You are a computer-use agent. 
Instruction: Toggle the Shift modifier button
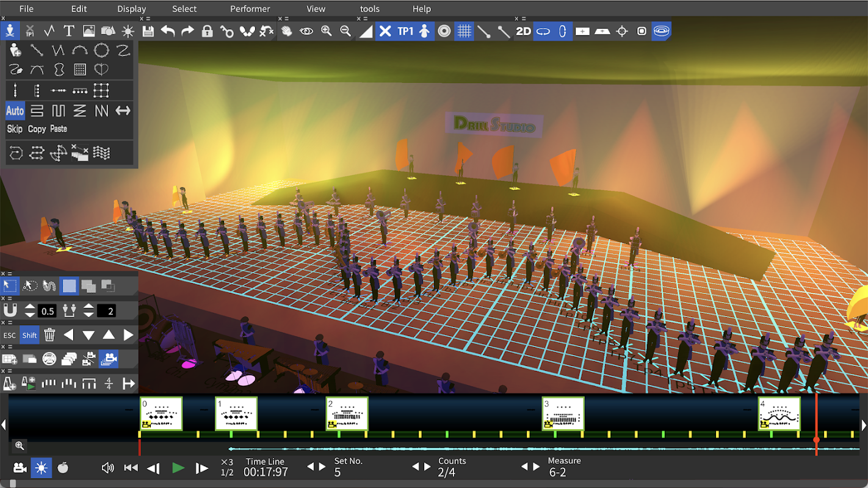tap(29, 335)
